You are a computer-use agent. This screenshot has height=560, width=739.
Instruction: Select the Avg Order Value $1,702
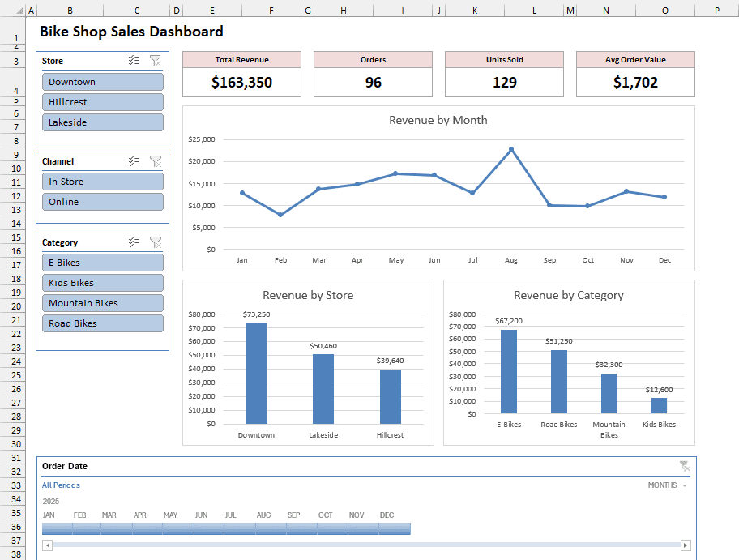635,83
